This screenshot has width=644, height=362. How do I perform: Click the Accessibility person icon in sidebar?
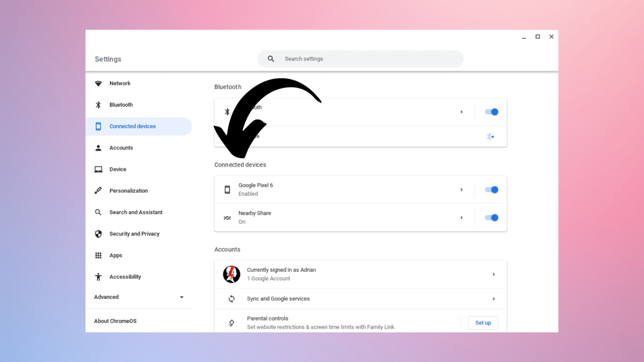coord(98,277)
